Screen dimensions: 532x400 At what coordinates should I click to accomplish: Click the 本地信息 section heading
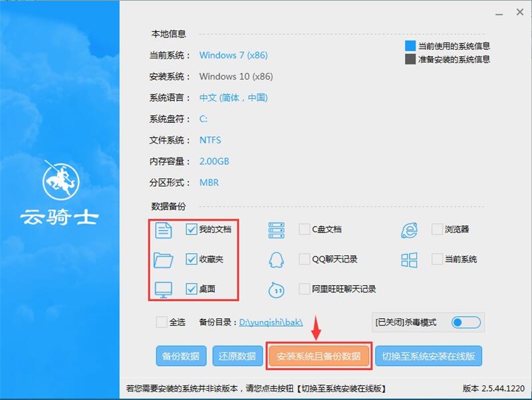click(169, 34)
